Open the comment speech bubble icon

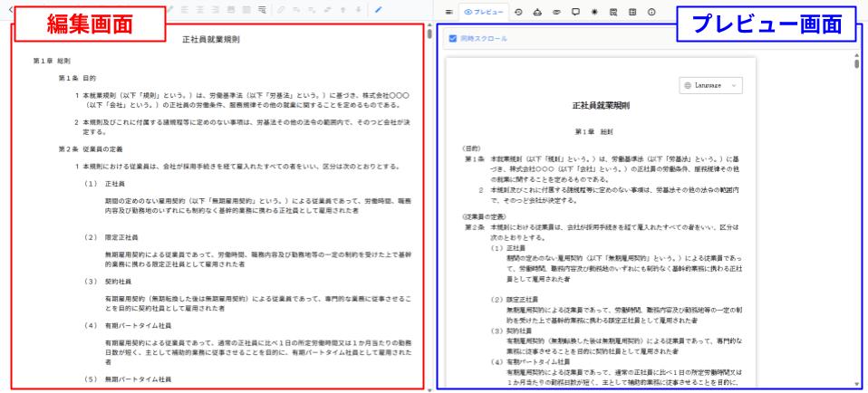574,12
